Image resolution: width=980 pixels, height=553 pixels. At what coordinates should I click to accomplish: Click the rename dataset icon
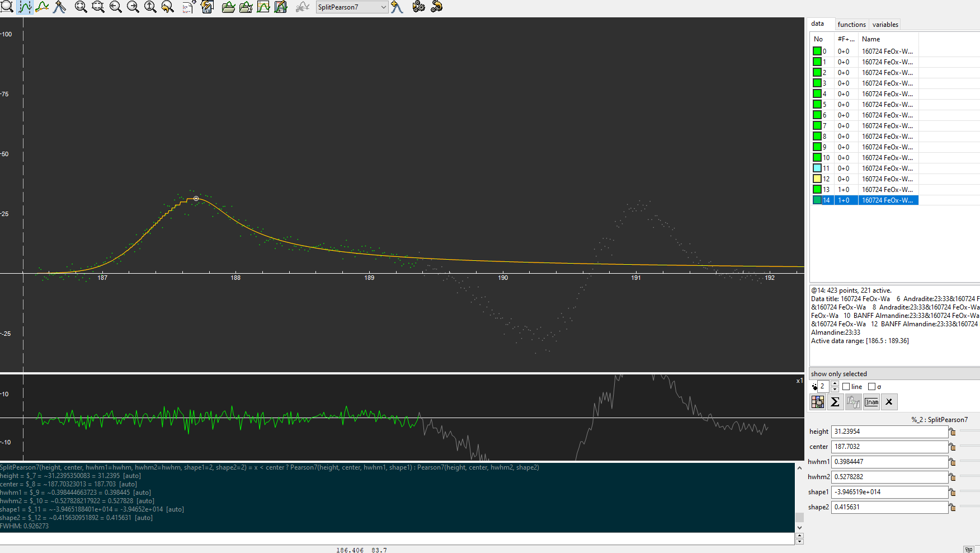tap(871, 402)
